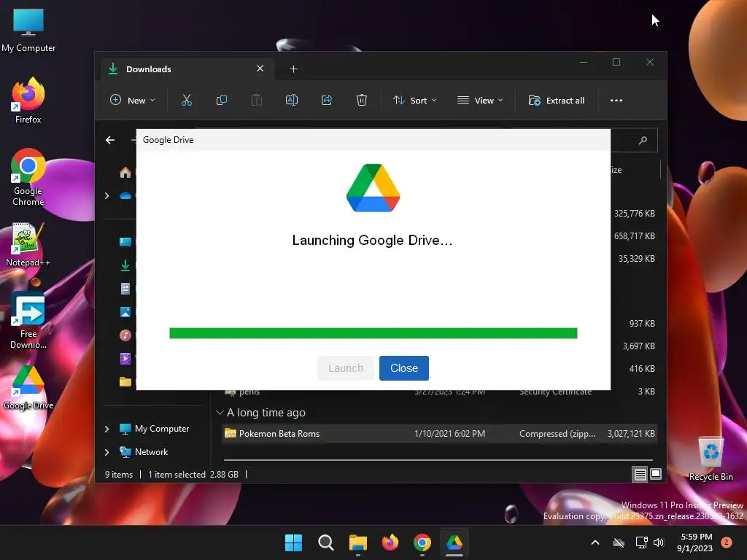The height and width of the screenshot is (560, 747).
Task: Open the Firefox desktop shortcut
Action: 28,101
